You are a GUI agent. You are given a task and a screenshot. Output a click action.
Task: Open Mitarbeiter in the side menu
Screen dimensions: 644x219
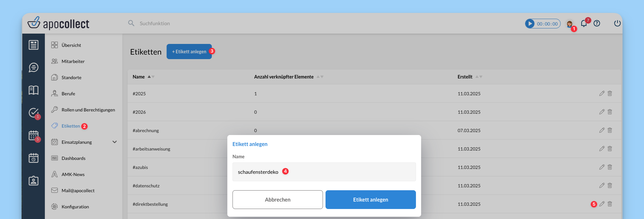click(x=73, y=61)
